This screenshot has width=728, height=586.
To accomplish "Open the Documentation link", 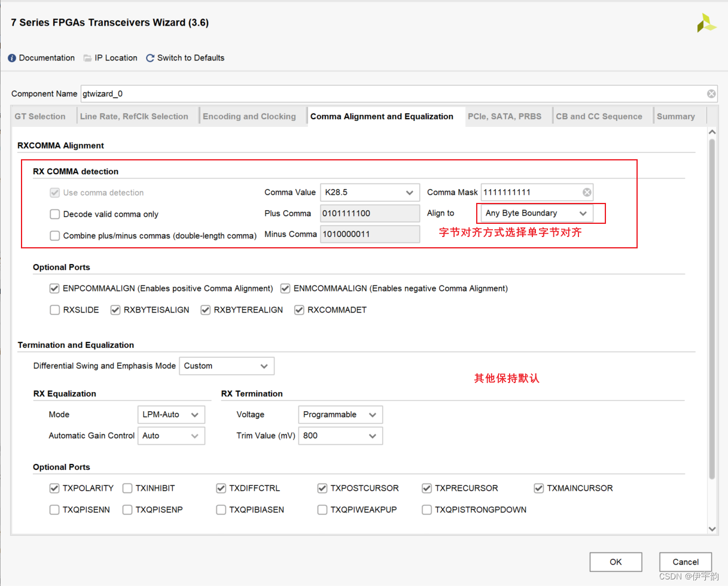I will point(47,58).
